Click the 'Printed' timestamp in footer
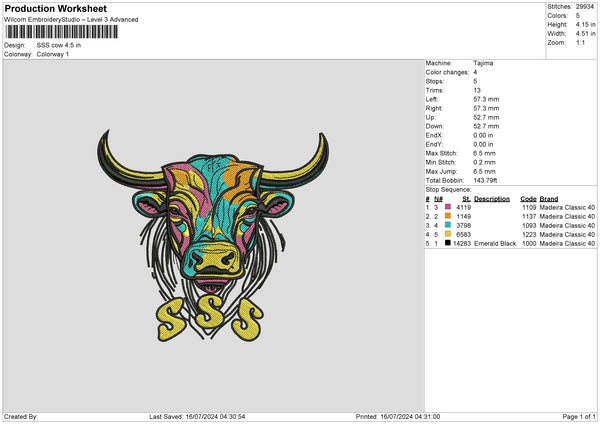600x424 pixels. (x=398, y=417)
